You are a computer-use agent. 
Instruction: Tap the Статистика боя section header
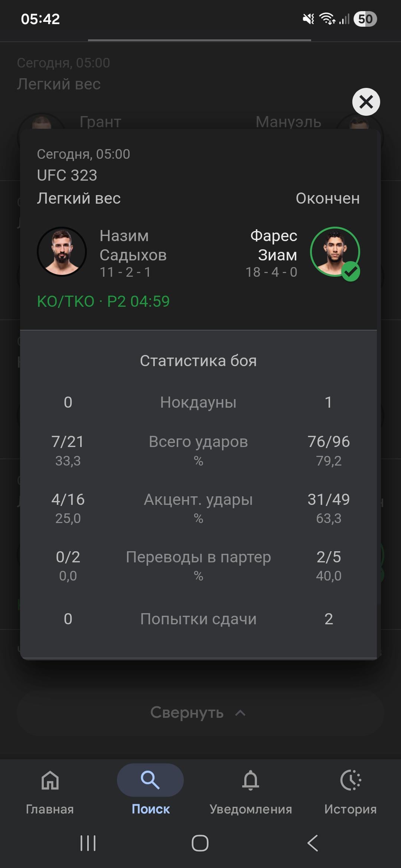coord(198,361)
